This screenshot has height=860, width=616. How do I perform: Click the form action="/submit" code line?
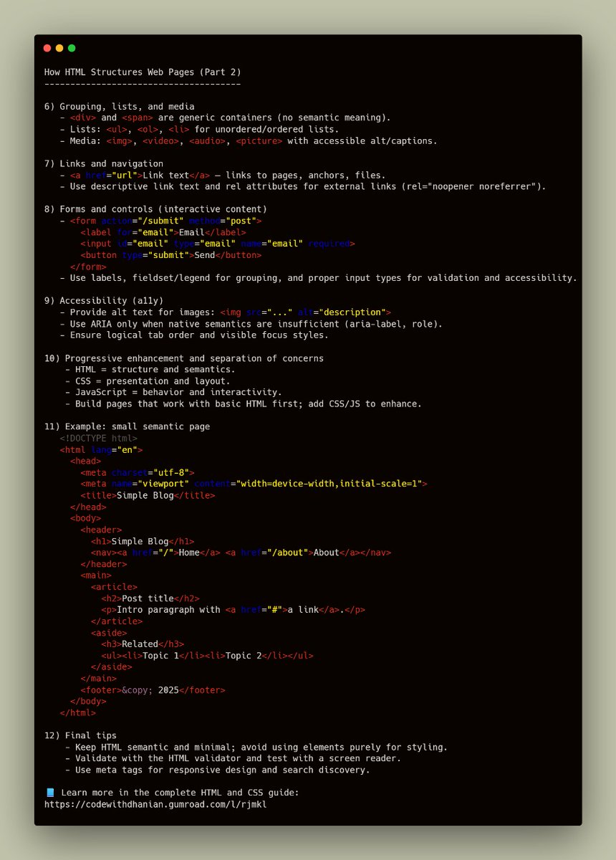tap(160, 221)
